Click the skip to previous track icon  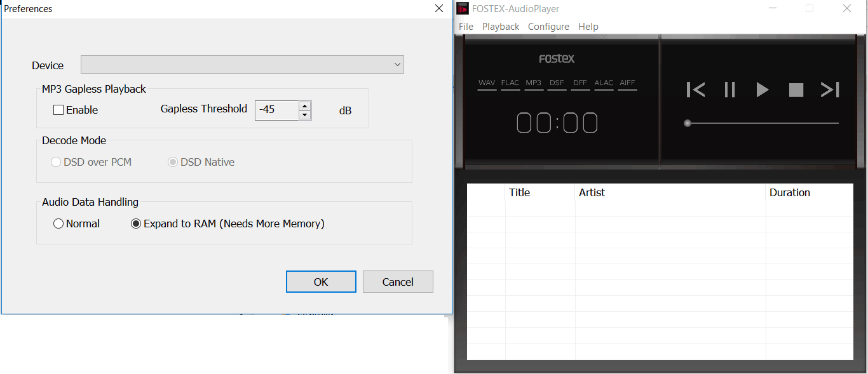coord(696,90)
